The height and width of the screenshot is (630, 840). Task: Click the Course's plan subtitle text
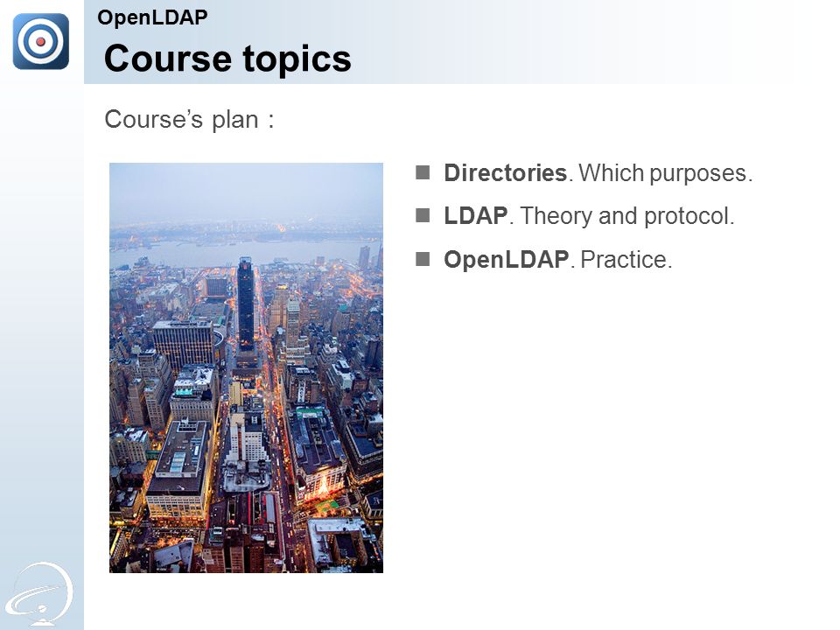(189, 120)
